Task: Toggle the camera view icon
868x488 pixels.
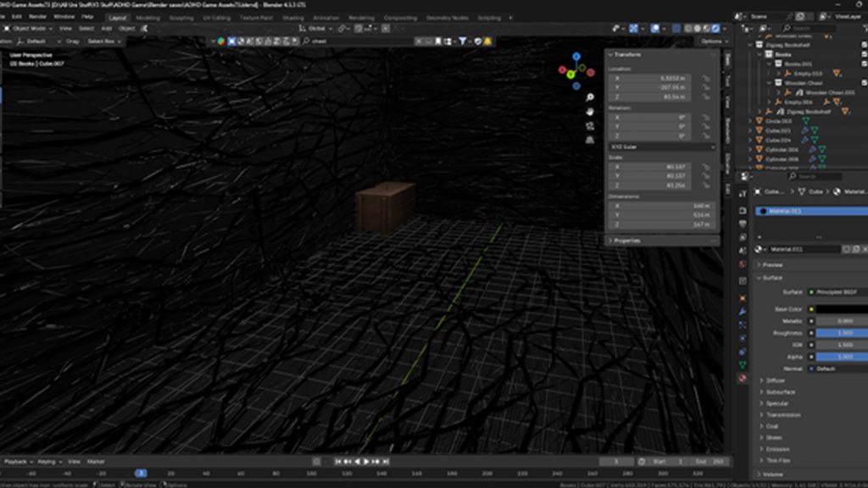Action: coord(589,125)
